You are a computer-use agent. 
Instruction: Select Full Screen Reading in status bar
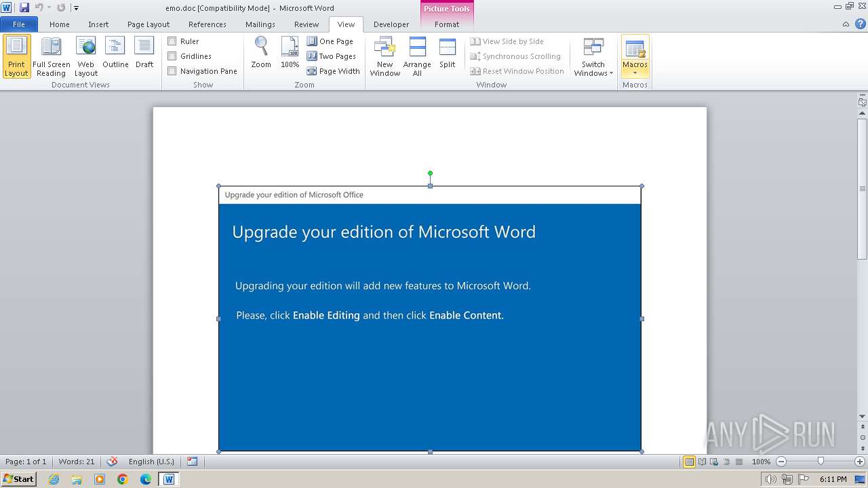(x=702, y=462)
